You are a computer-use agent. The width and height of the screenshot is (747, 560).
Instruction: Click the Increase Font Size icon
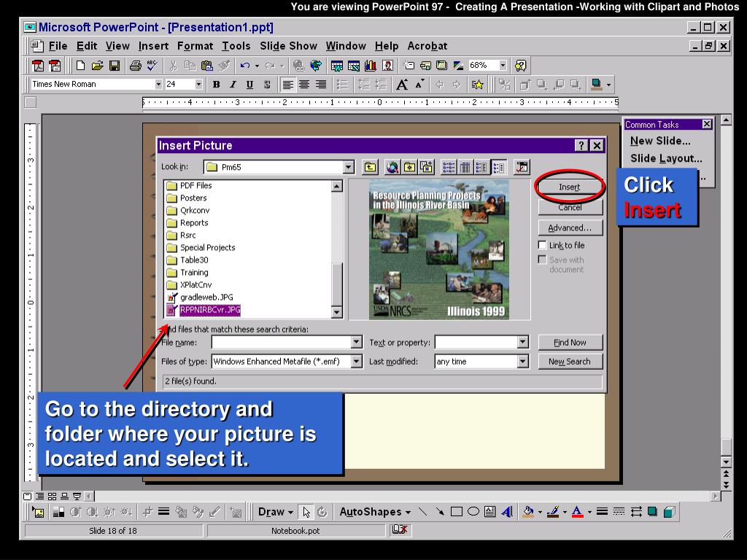[x=402, y=85]
